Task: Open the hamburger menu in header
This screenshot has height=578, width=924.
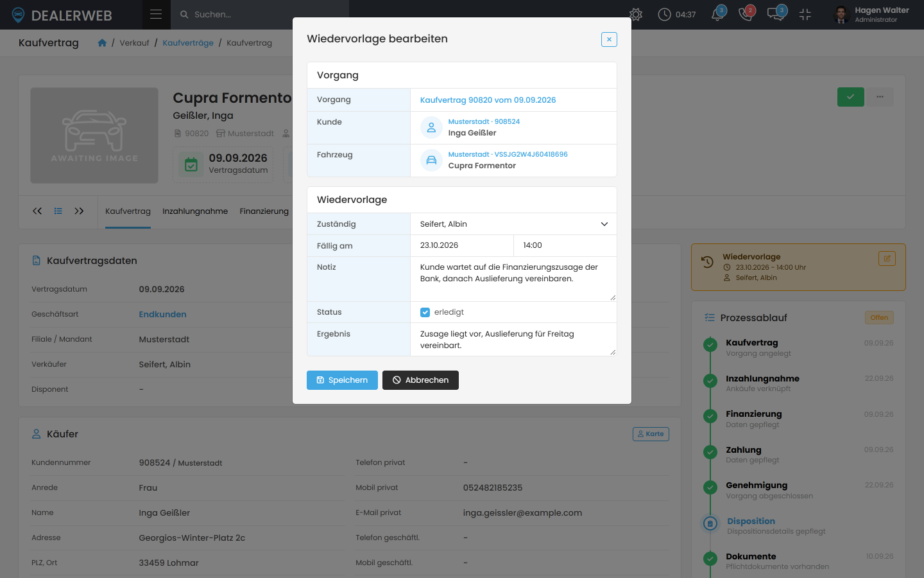Action: [x=156, y=14]
